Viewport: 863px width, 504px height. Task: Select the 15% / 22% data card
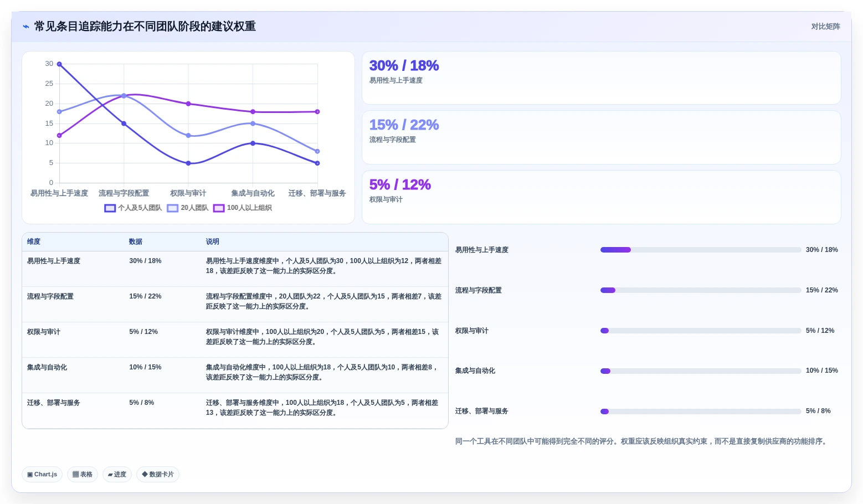point(601,137)
